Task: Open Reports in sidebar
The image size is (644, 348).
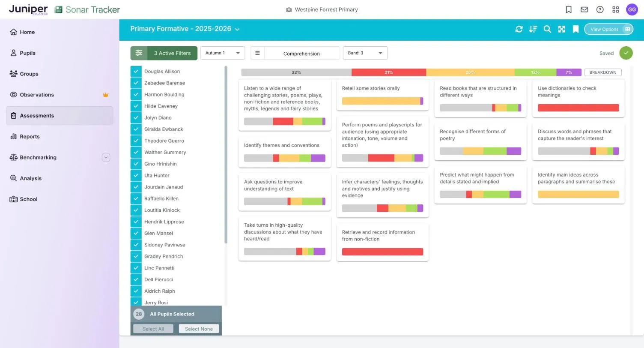Action: pos(60,137)
